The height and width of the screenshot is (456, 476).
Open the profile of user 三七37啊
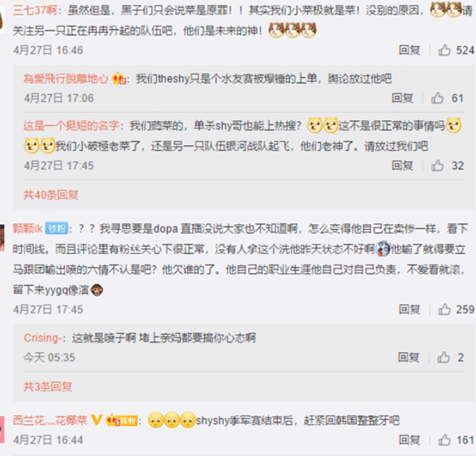tap(35, 10)
